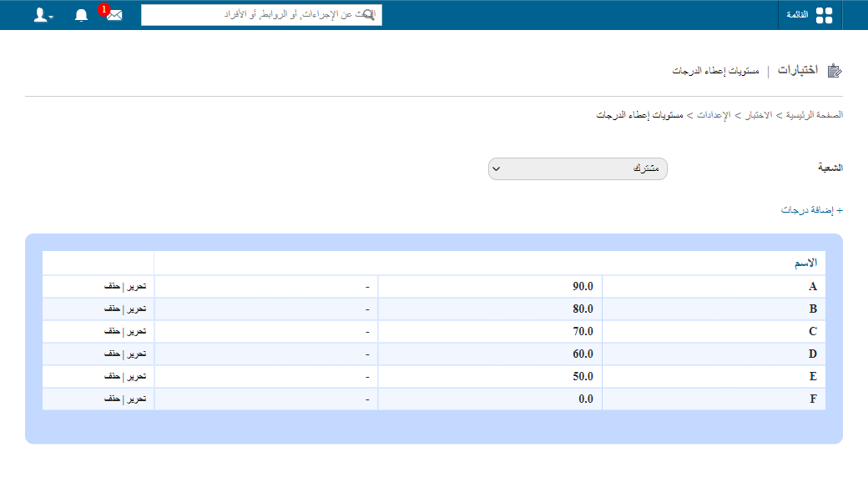Open the الإعدادات breadcrumb link

point(714,115)
